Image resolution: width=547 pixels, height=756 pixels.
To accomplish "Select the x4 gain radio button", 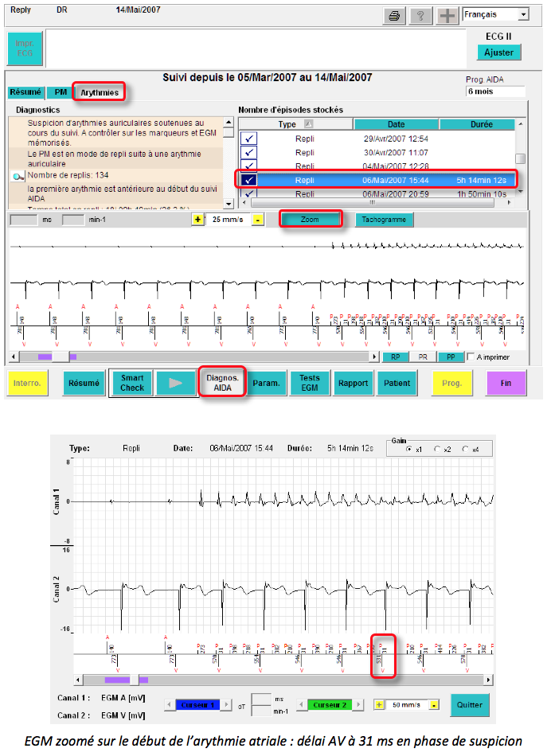I will pos(464,450).
